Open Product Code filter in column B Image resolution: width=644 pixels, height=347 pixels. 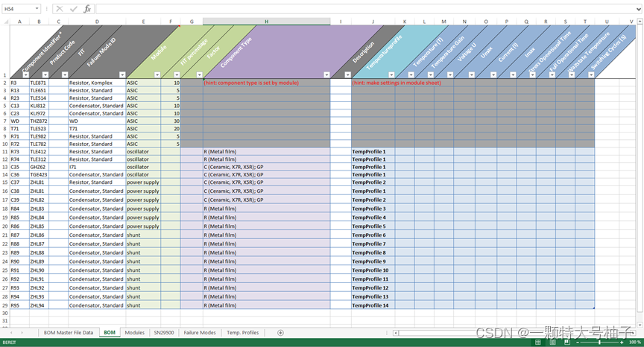click(x=45, y=74)
